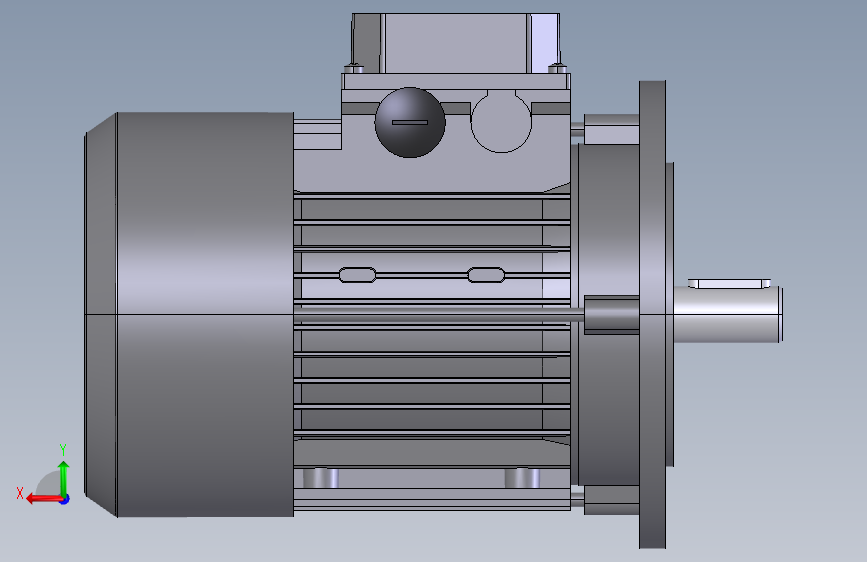Screen dimensions: 867x562
Task: Select the shaft key on the output shaft
Action: (729, 284)
